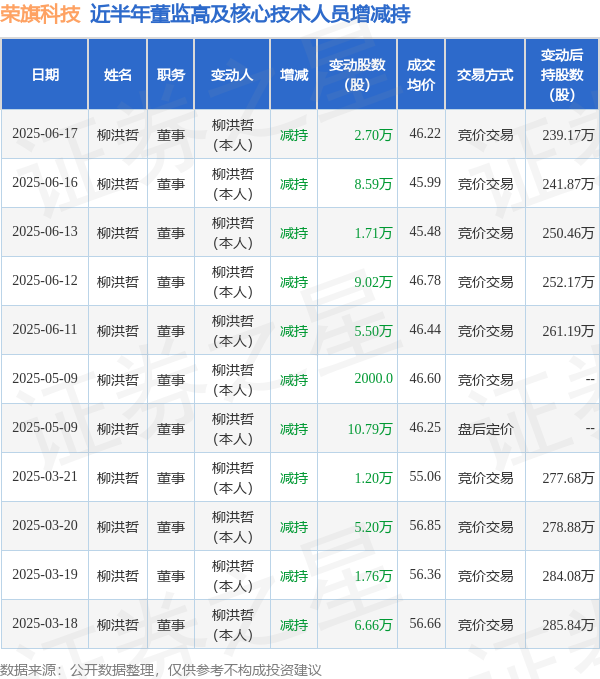Click share change value 8.59万
The width and height of the screenshot is (600, 679).
(373, 184)
